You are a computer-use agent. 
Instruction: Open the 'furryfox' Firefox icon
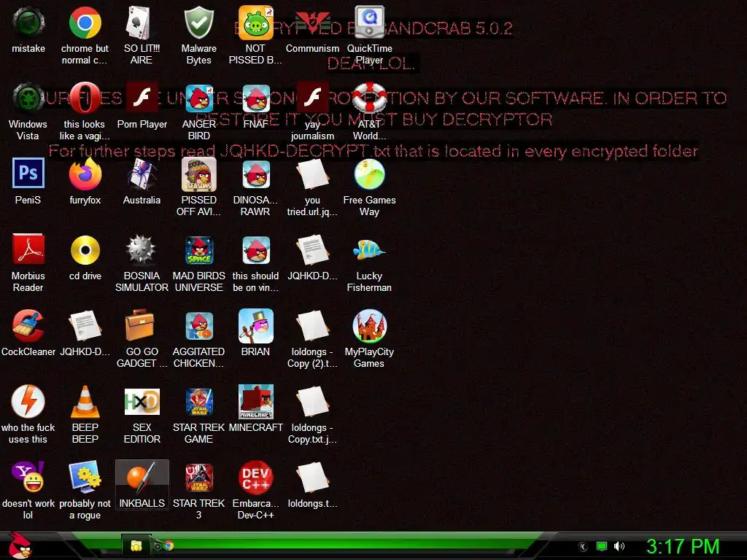[x=85, y=174]
